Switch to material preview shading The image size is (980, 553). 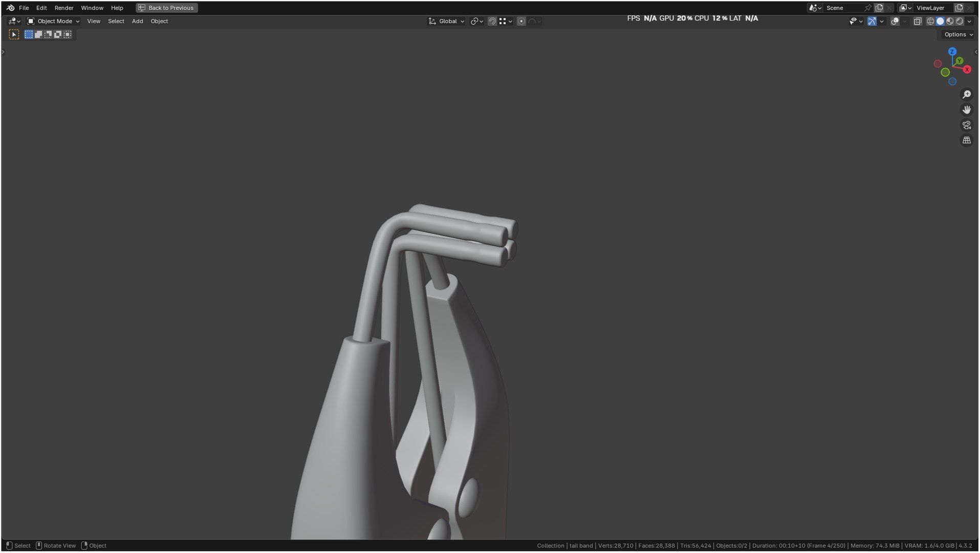click(x=950, y=22)
